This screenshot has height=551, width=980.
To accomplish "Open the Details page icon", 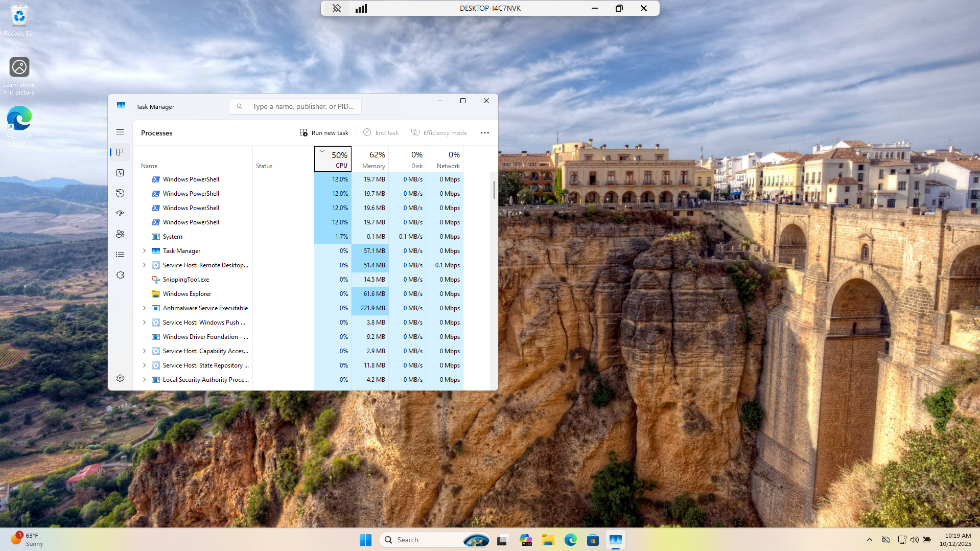I will tap(120, 255).
